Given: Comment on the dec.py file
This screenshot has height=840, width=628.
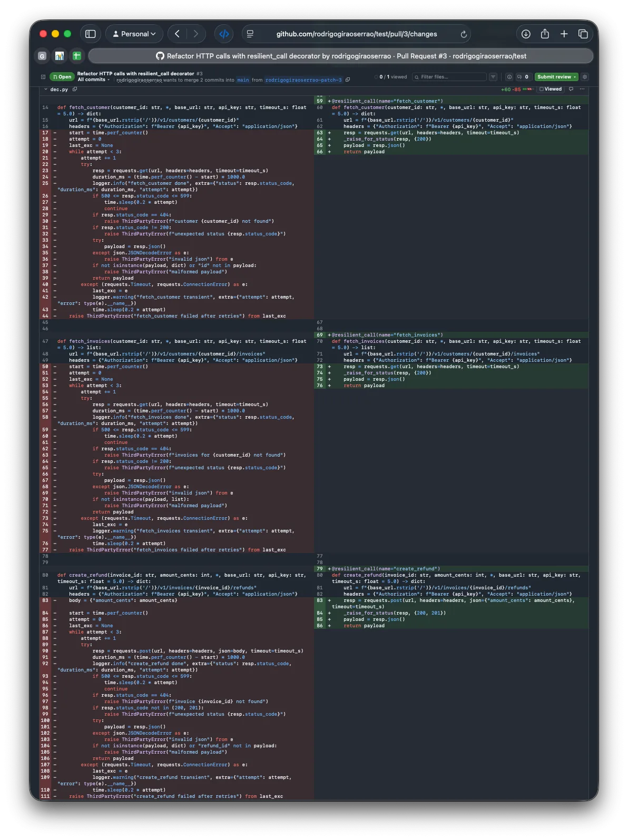Looking at the screenshot, I should click(x=571, y=89).
